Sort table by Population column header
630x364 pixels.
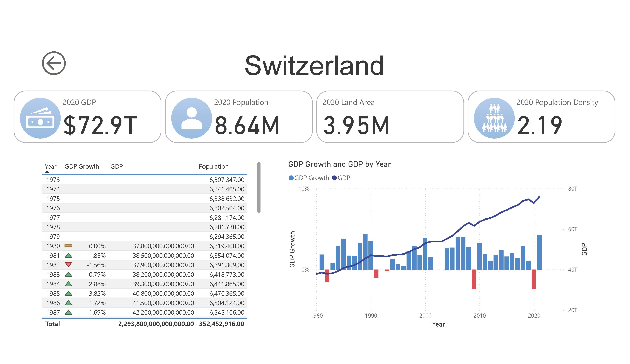[213, 166]
